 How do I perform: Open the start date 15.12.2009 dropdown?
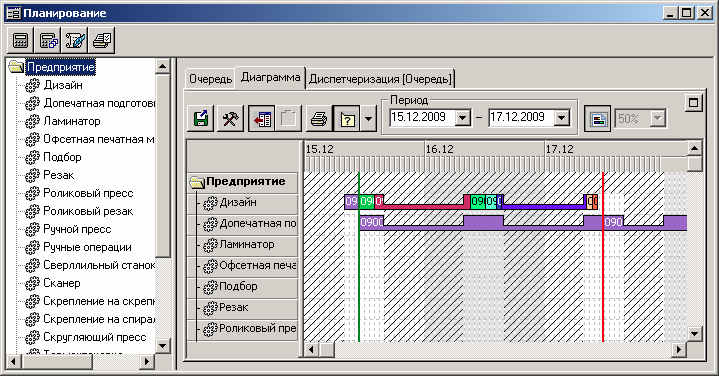click(x=463, y=118)
